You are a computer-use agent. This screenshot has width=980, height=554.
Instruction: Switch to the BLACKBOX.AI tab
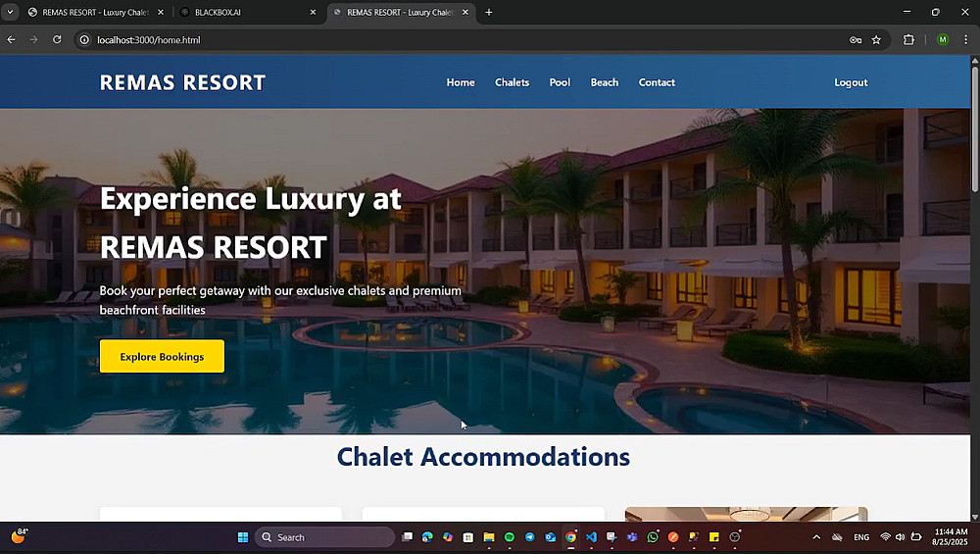pyautogui.click(x=248, y=12)
